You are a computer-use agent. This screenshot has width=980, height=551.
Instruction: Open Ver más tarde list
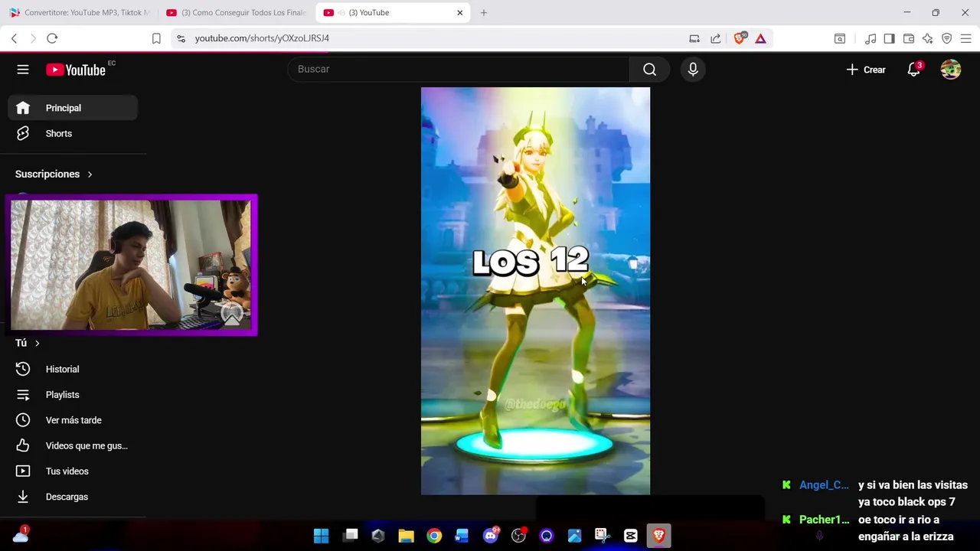click(73, 420)
